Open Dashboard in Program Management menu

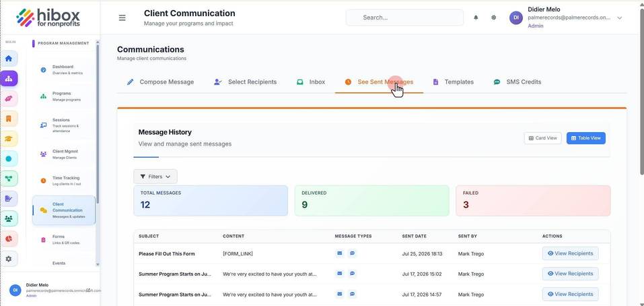coord(64,70)
